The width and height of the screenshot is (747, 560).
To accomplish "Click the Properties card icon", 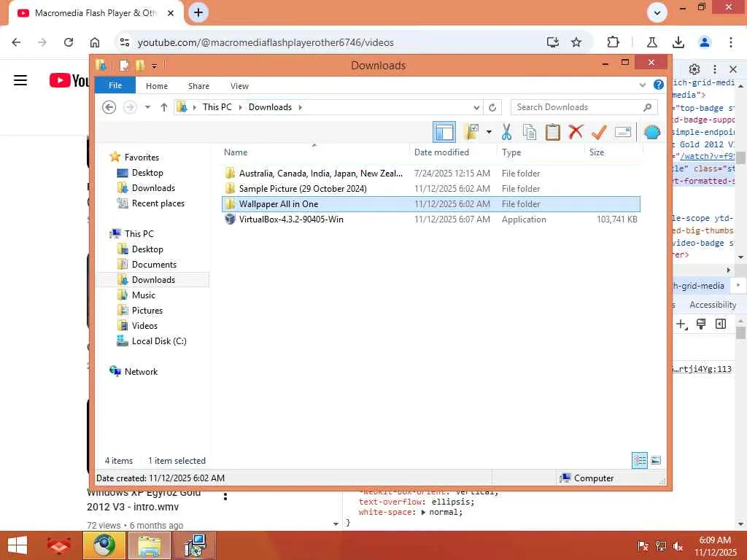I will pyautogui.click(x=623, y=132).
